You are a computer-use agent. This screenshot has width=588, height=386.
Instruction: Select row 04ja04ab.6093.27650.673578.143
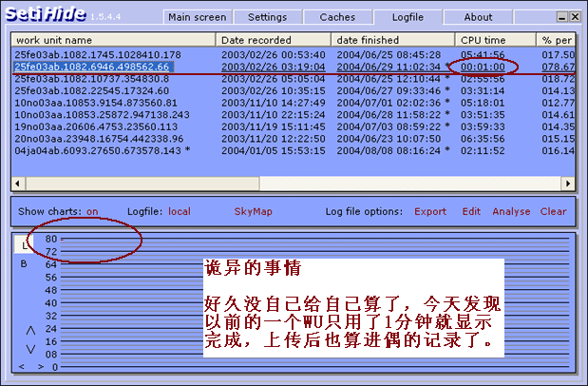(294, 151)
